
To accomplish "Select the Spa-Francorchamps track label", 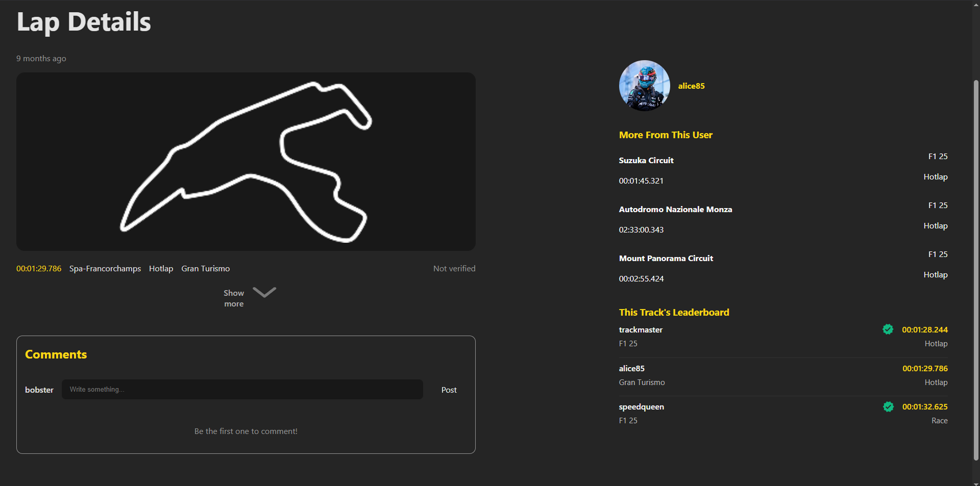I will (x=105, y=268).
